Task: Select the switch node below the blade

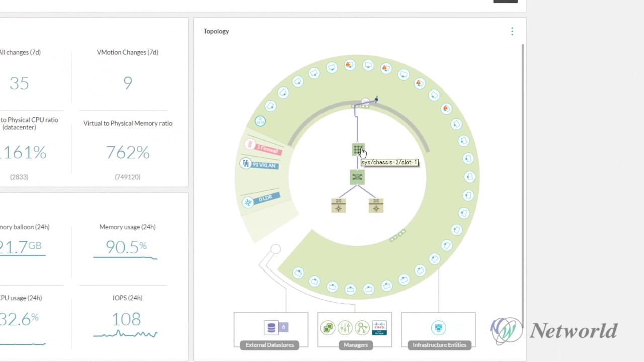Action: pyautogui.click(x=357, y=177)
